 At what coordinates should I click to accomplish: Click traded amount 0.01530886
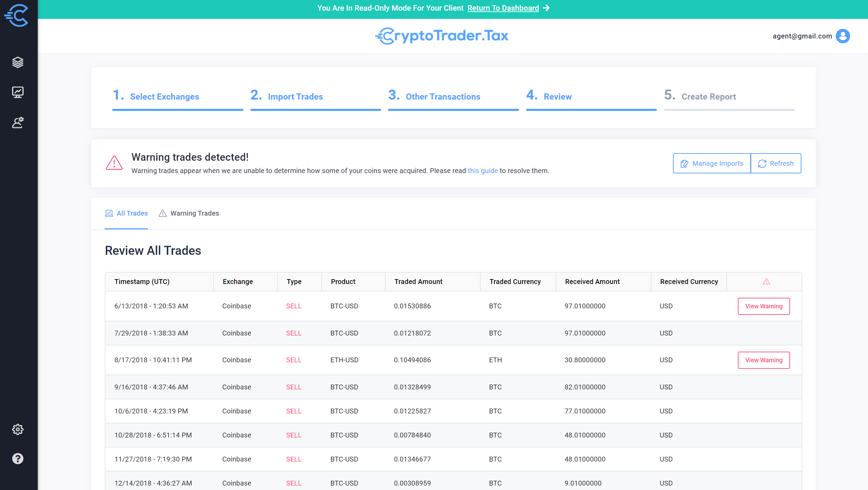click(x=412, y=306)
